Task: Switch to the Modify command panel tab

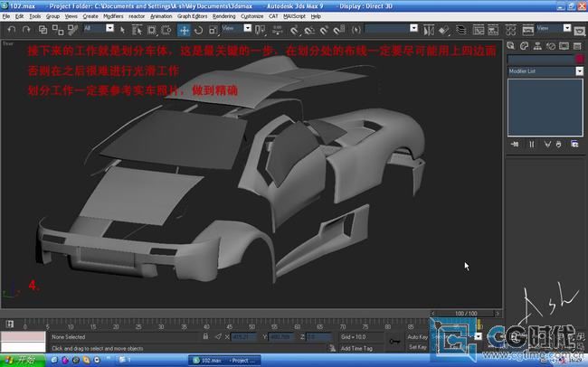Action: coord(525,46)
